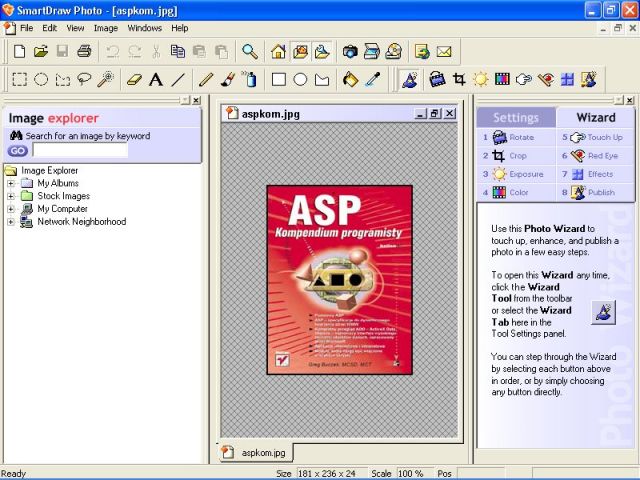Select the Polygon shape tool
640x480 pixels.
click(x=322, y=79)
